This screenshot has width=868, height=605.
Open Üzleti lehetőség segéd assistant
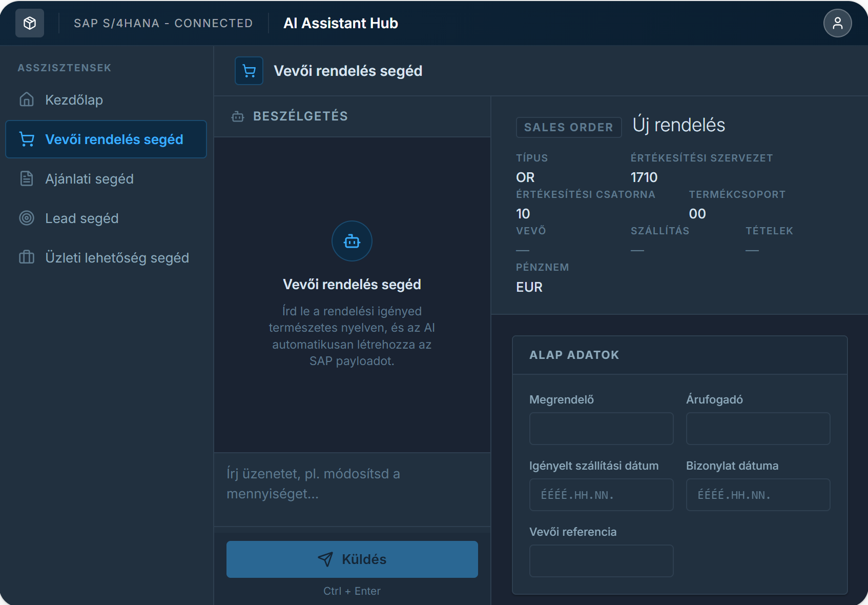coord(106,257)
